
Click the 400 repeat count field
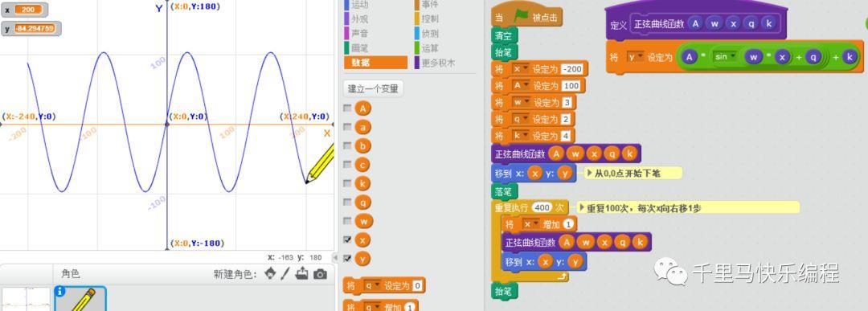pyautogui.click(x=542, y=208)
